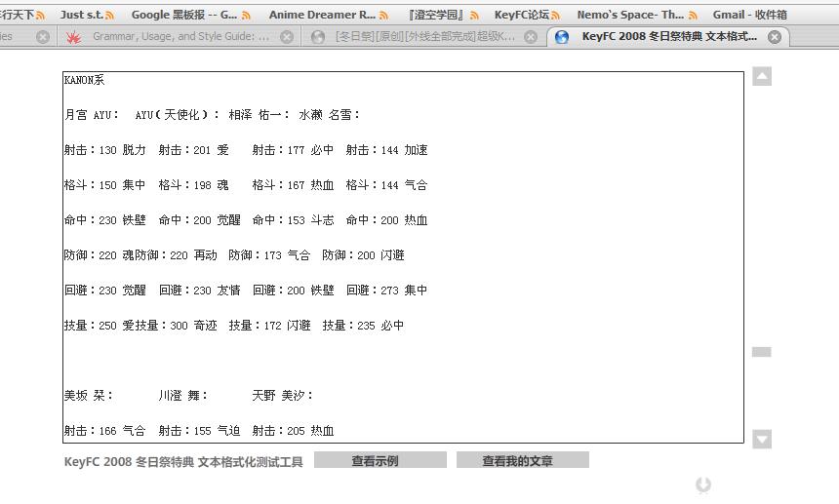Image resolution: width=839 pixels, height=504 pixels.
Task: Click KeyFC 2008 冬日祭特典 文本格式化测试工具 title
Action: 183,462
